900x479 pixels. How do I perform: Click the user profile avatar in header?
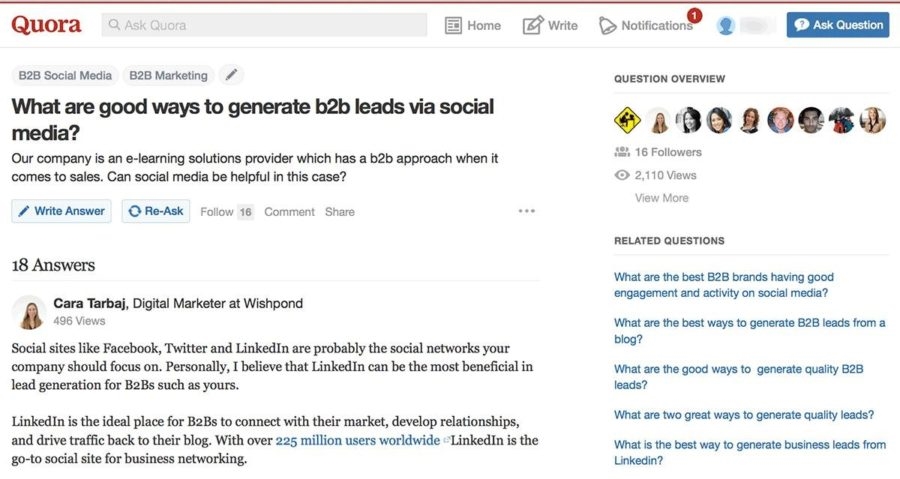(726, 25)
